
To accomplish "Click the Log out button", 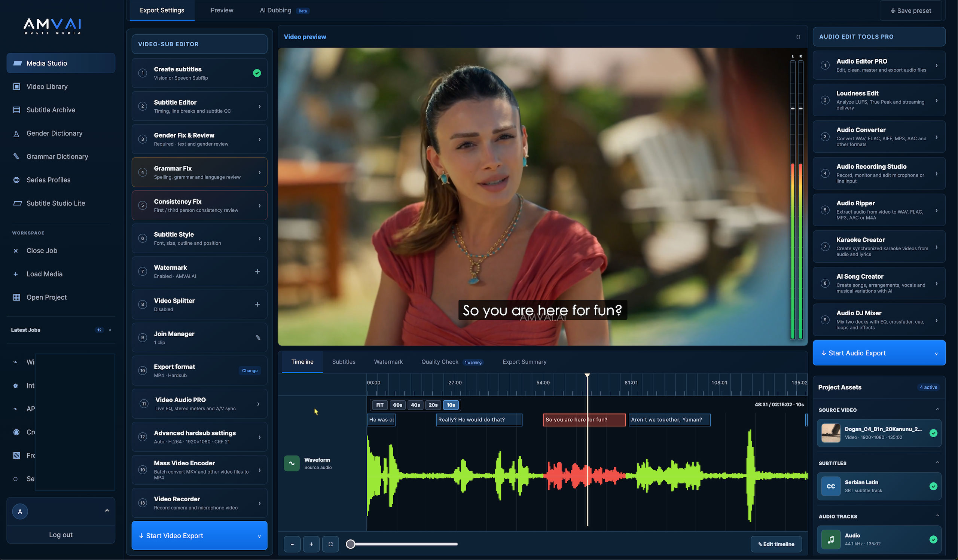I will point(61,535).
